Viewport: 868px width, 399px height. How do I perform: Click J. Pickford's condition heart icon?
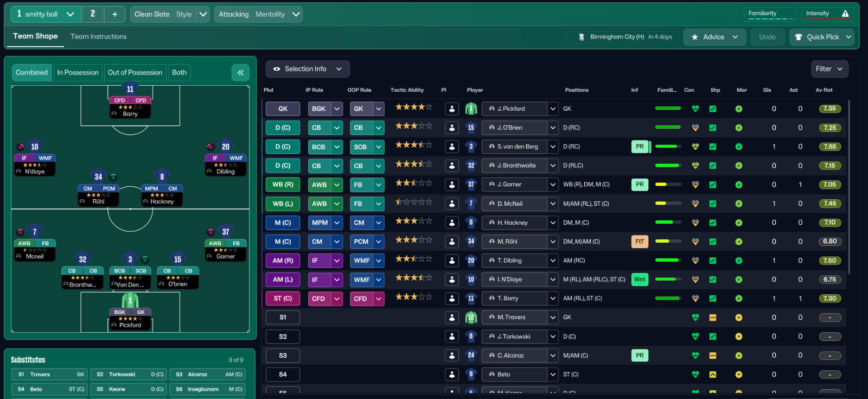[x=695, y=109]
